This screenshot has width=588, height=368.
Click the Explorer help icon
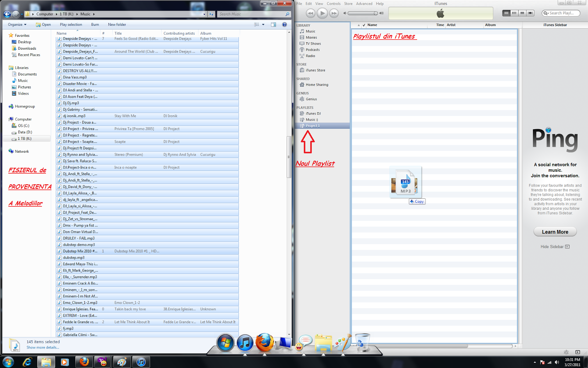284,25
